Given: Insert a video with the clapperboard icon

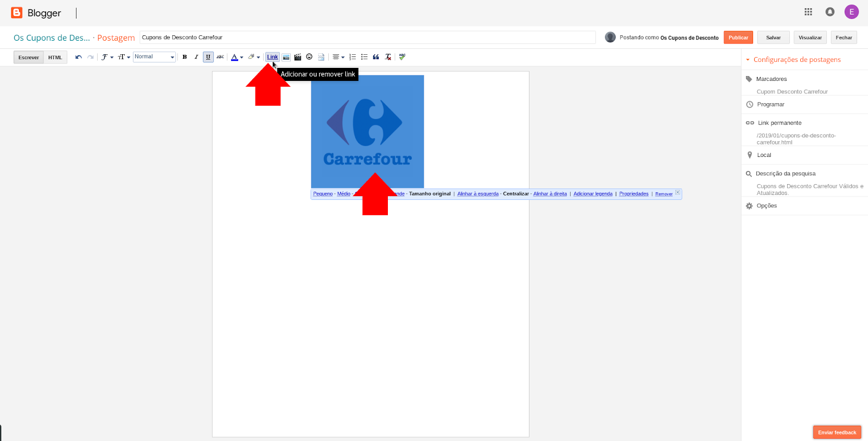Looking at the screenshot, I should pos(298,57).
